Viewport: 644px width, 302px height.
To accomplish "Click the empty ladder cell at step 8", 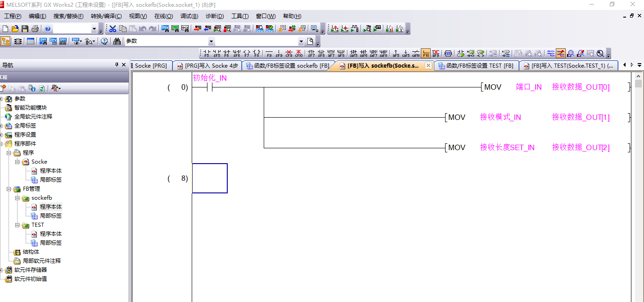I will (x=210, y=178).
